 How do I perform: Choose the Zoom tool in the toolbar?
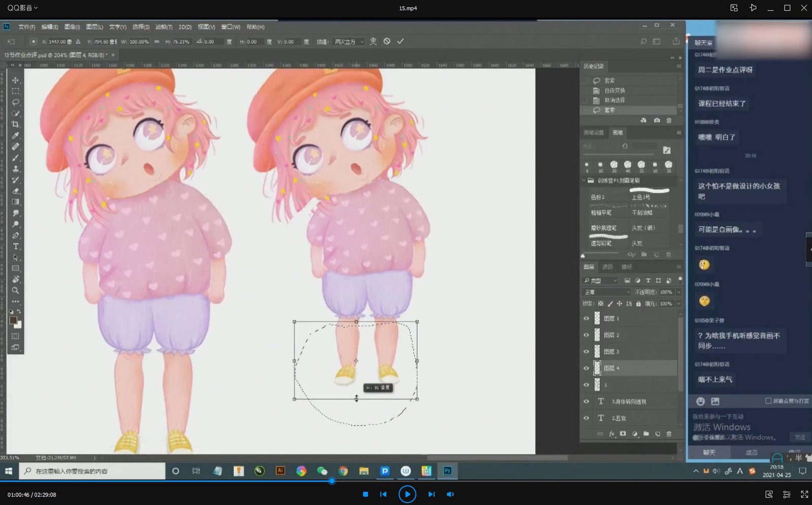(15, 290)
